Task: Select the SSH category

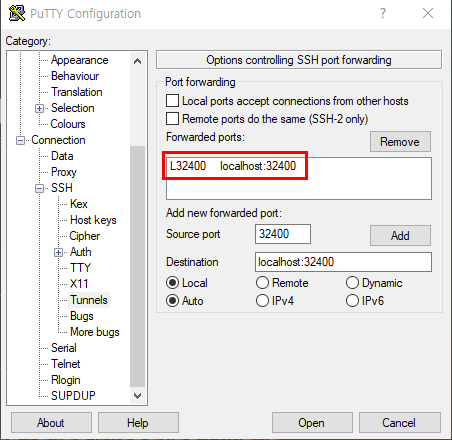Action: (62, 188)
